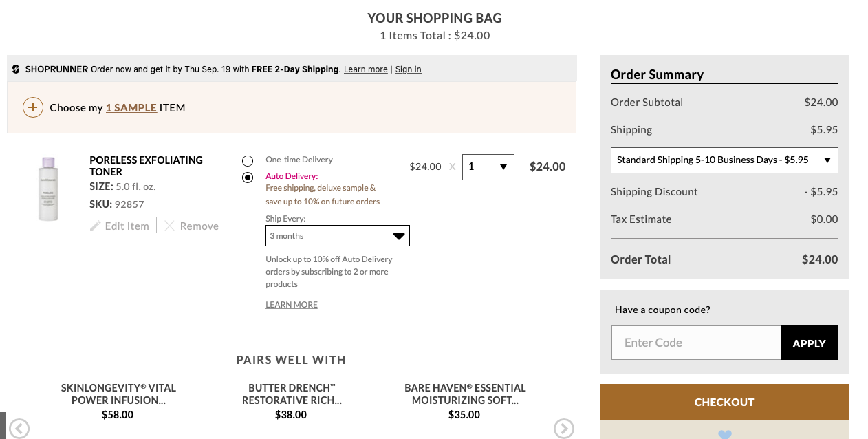
Task: Click the plus circle sample icon
Action: click(33, 107)
